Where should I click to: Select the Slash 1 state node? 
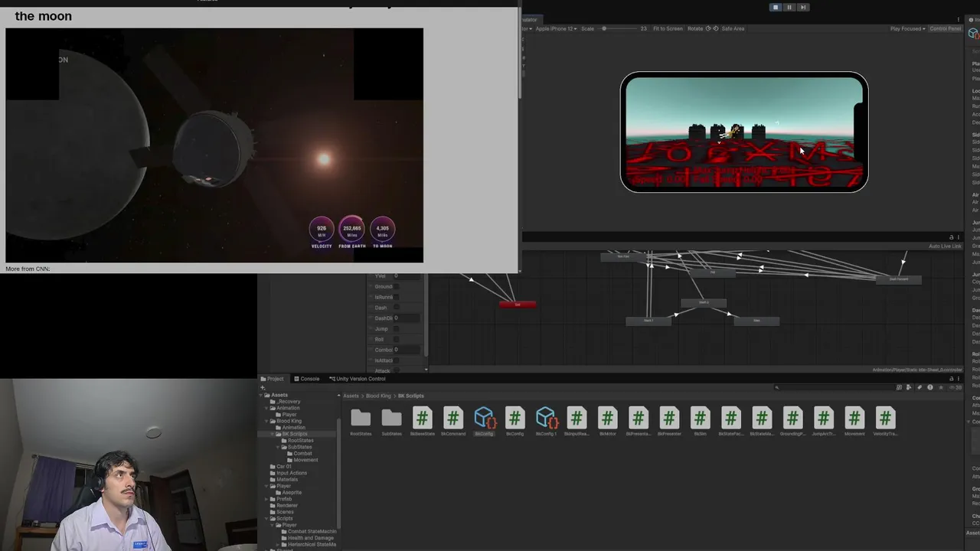coord(648,321)
